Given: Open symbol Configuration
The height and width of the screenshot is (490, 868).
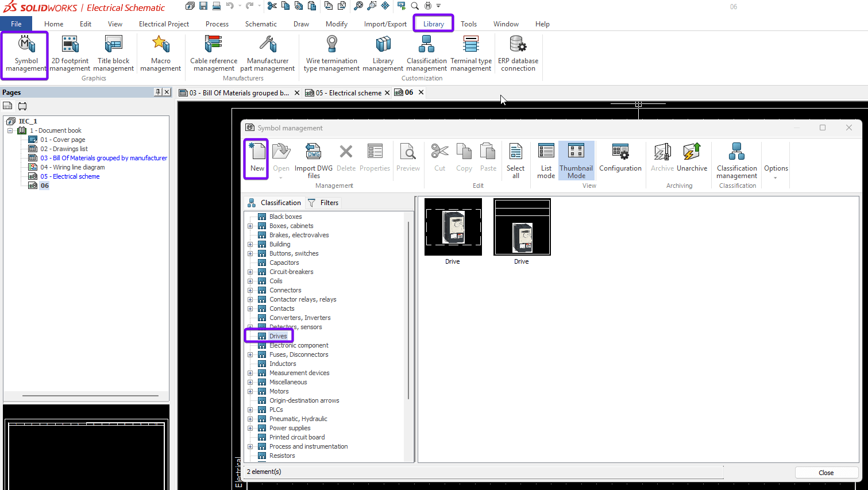Looking at the screenshot, I should click(620, 160).
